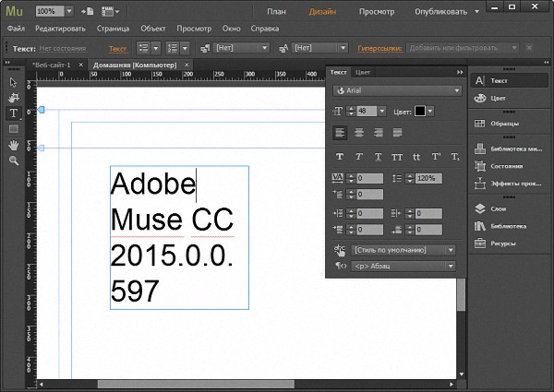Open the 100% zoom dropdown

coord(69,11)
